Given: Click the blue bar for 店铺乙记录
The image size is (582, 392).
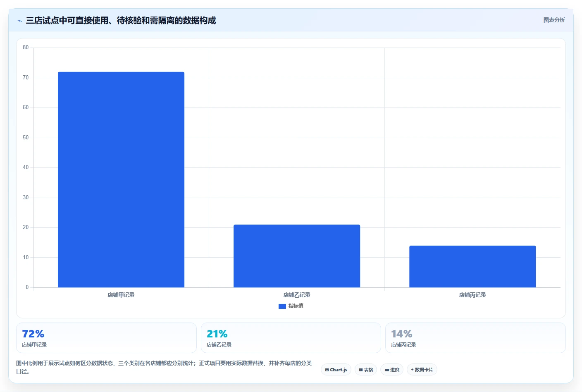Looking at the screenshot, I should tap(297, 256).
